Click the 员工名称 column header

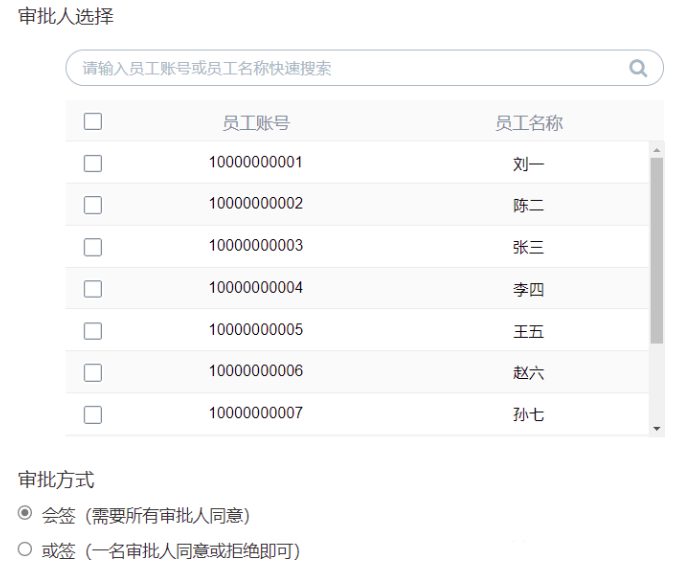pos(529,123)
